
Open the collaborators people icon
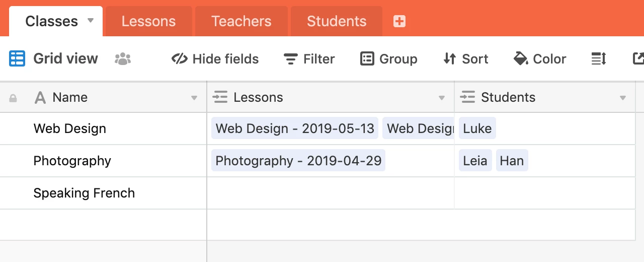click(x=123, y=59)
